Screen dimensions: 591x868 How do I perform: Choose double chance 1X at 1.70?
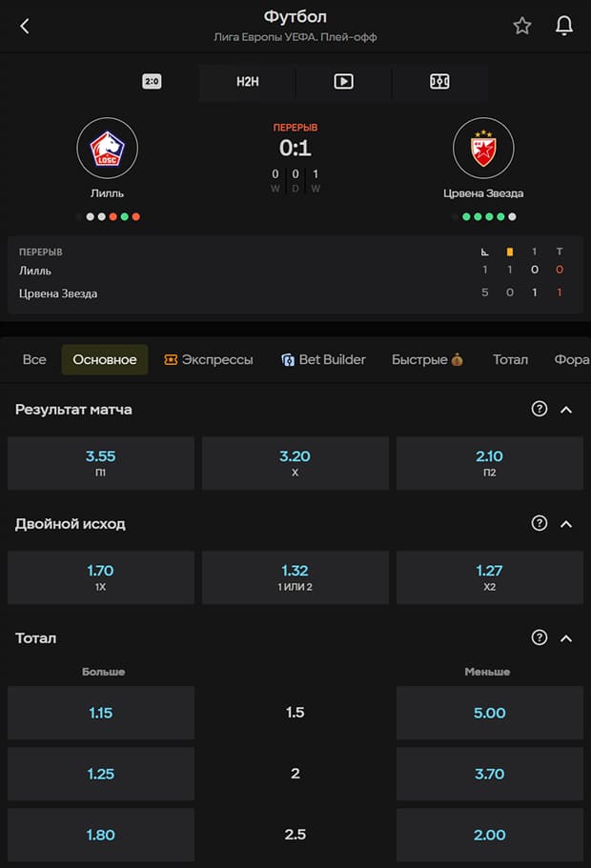point(101,577)
